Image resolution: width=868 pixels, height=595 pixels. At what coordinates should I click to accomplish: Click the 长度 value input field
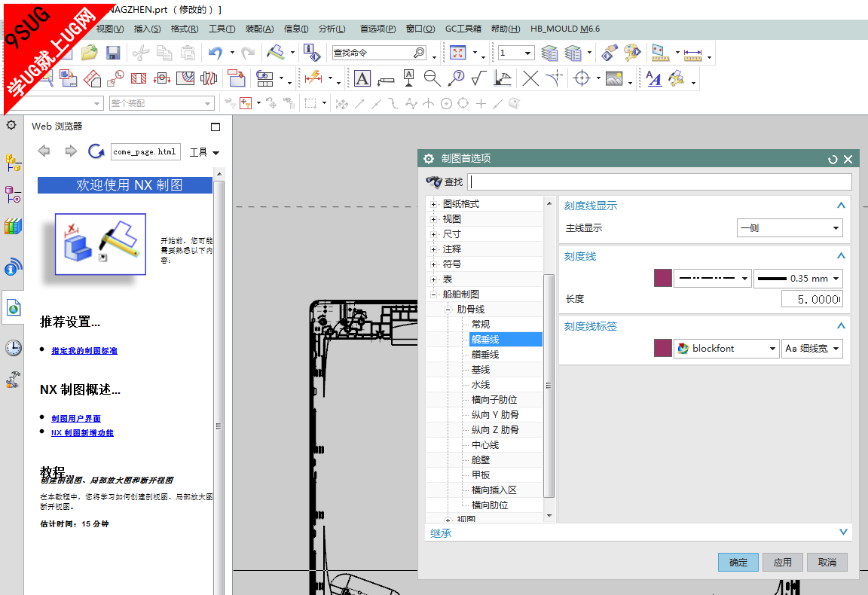811,300
